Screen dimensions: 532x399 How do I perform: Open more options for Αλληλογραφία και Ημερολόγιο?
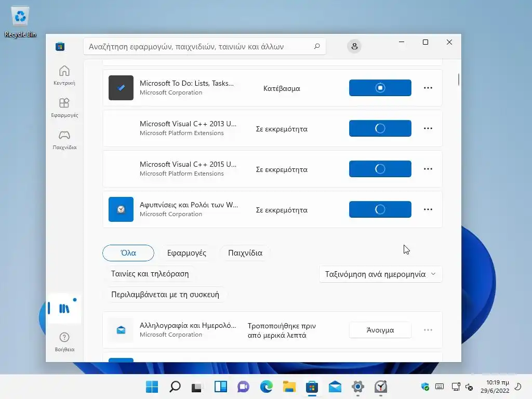coord(428,330)
